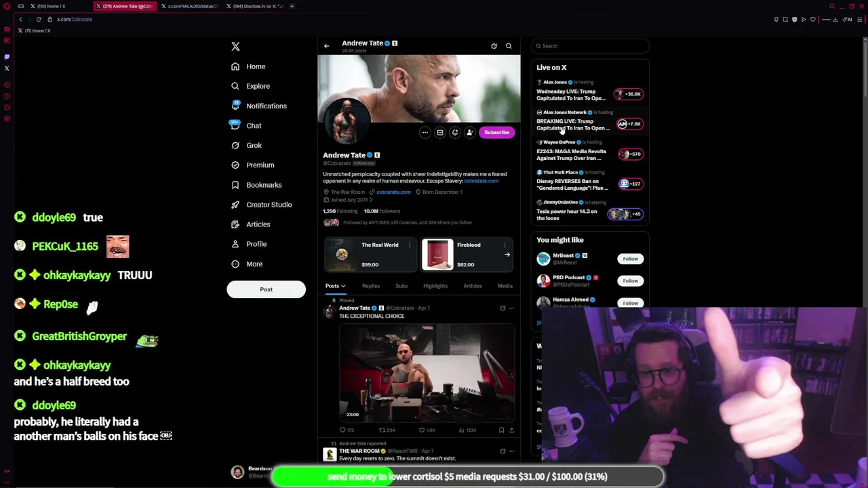The image size is (868, 488).
Task: Bookmark the pinned post
Action: [501, 430]
